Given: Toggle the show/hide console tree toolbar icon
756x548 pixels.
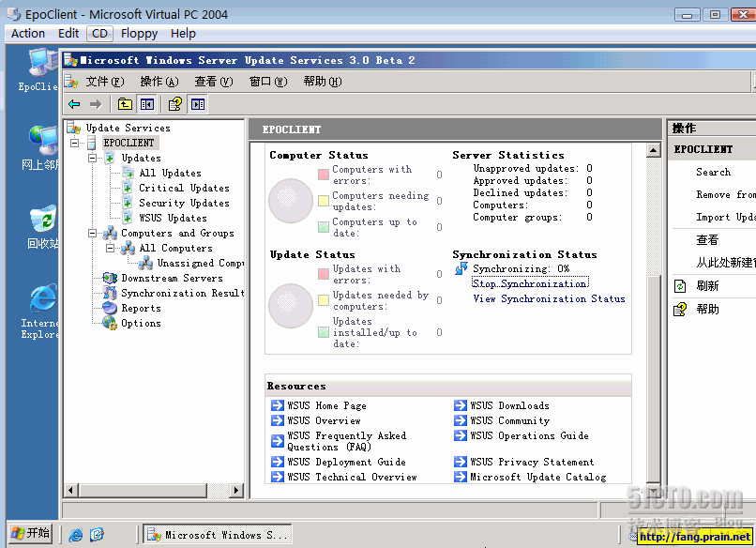Looking at the screenshot, I should click(147, 104).
